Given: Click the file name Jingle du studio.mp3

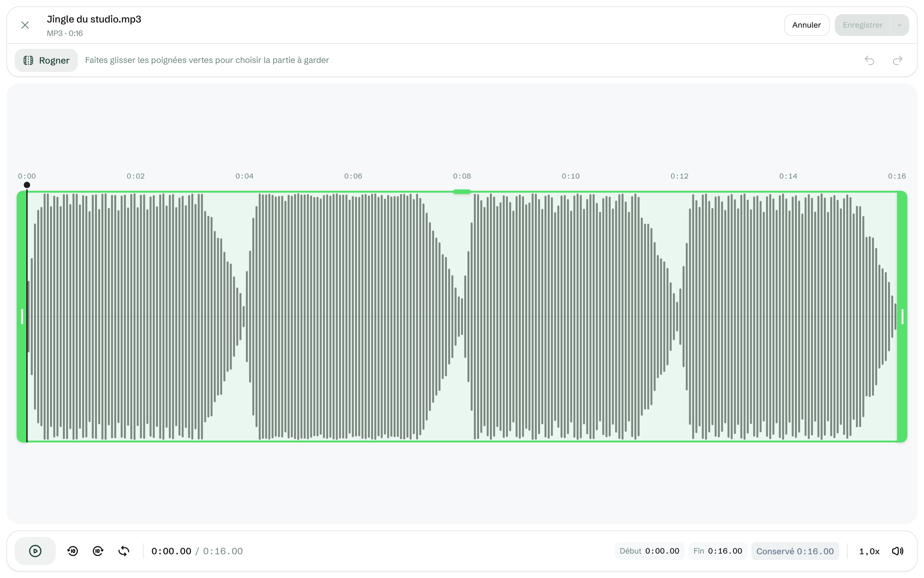Looking at the screenshot, I should click(x=94, y=19).
